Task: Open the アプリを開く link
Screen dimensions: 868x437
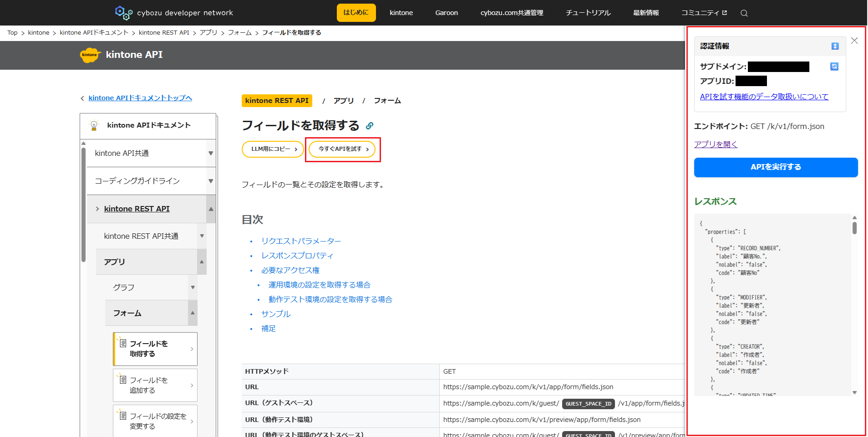Action: 716,144
